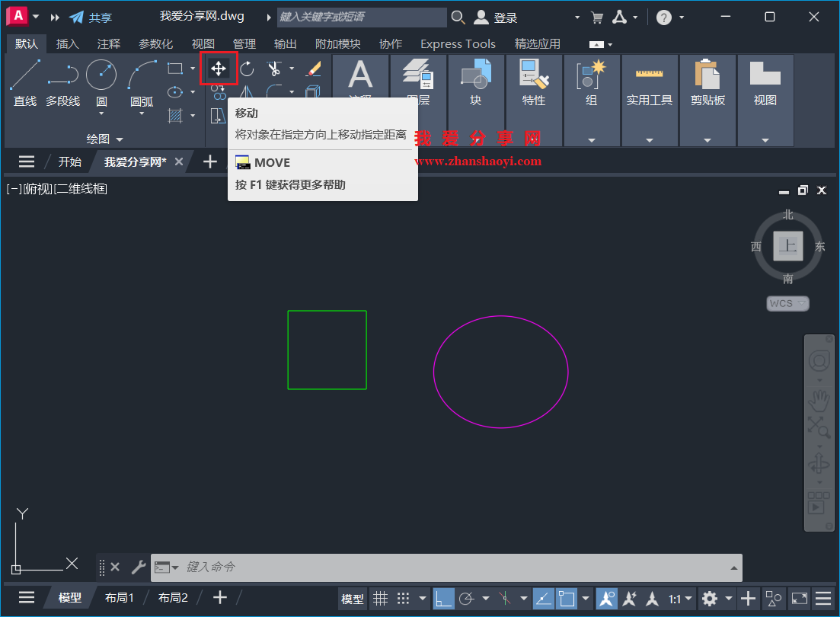The image size is (840, 617).
Task: Switch to the 开始 file tab
Action: click(69, 162)
